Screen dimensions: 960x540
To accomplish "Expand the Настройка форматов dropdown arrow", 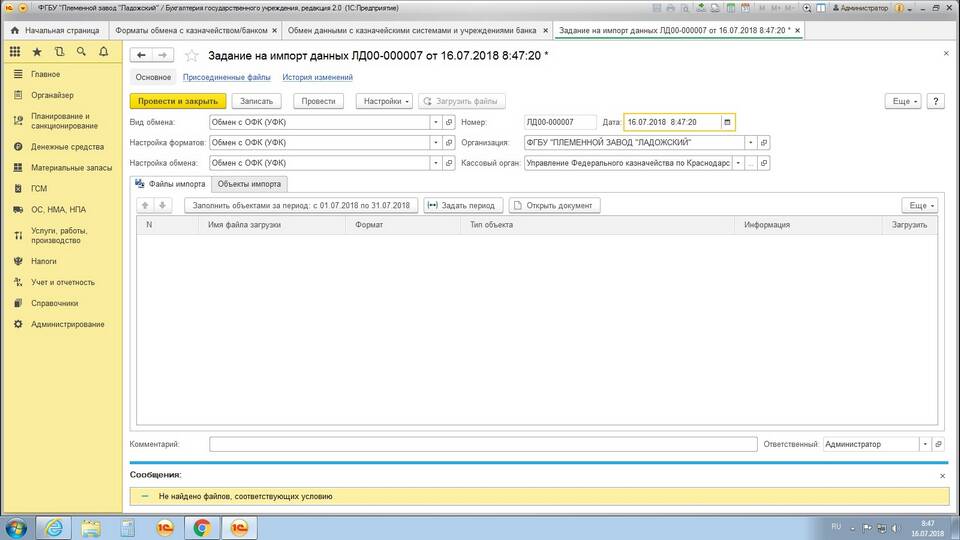I will tap(436, 143).
